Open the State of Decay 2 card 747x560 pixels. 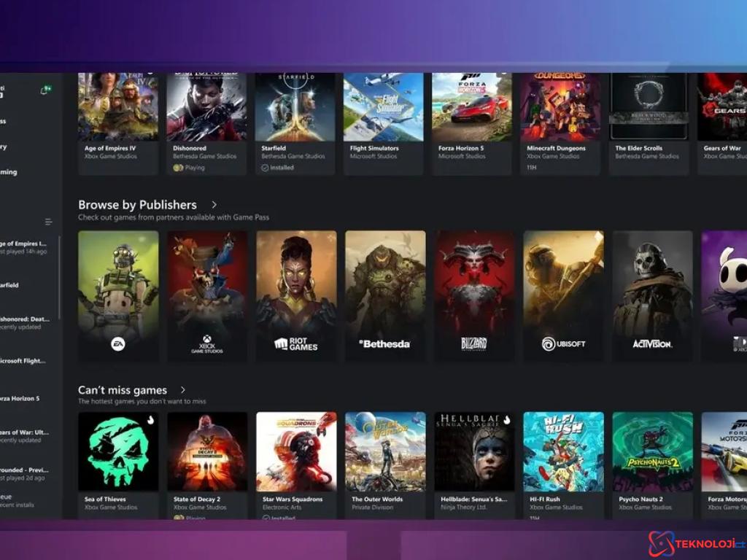click(x=206, y=466)
